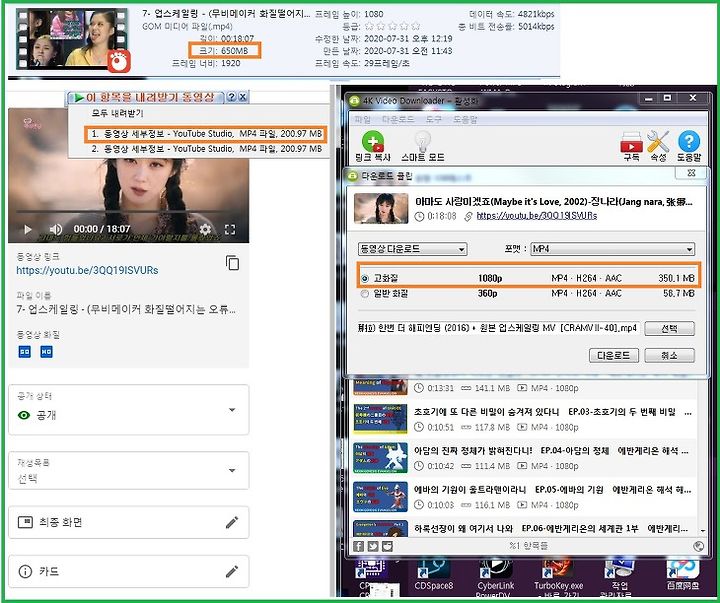Edit Cards with pencil icon

[232, 571]
